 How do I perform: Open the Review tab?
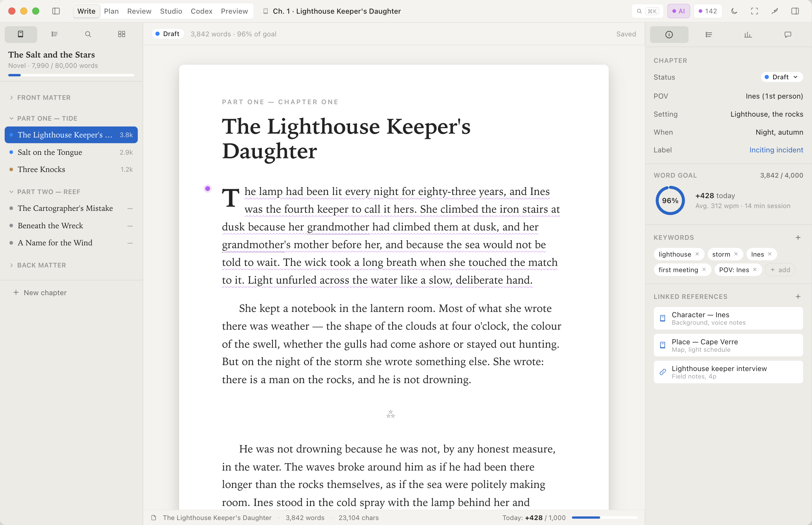tap(139, 11)
